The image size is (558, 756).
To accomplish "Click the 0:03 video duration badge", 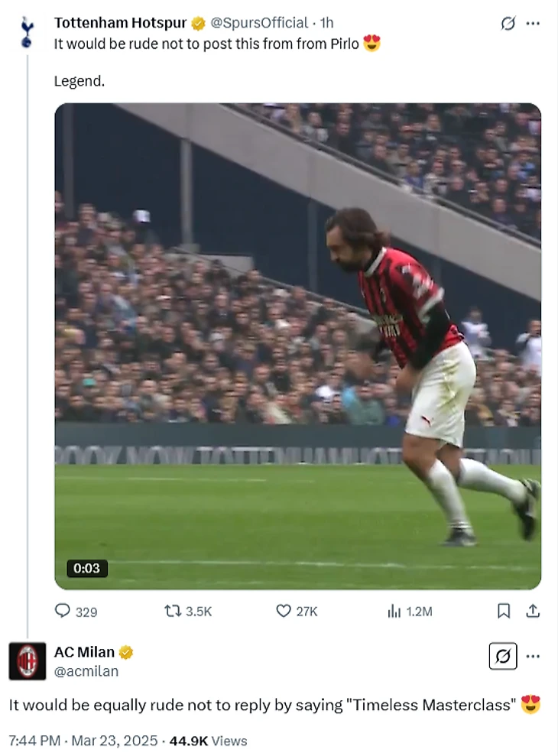I will tap(87, 568).
